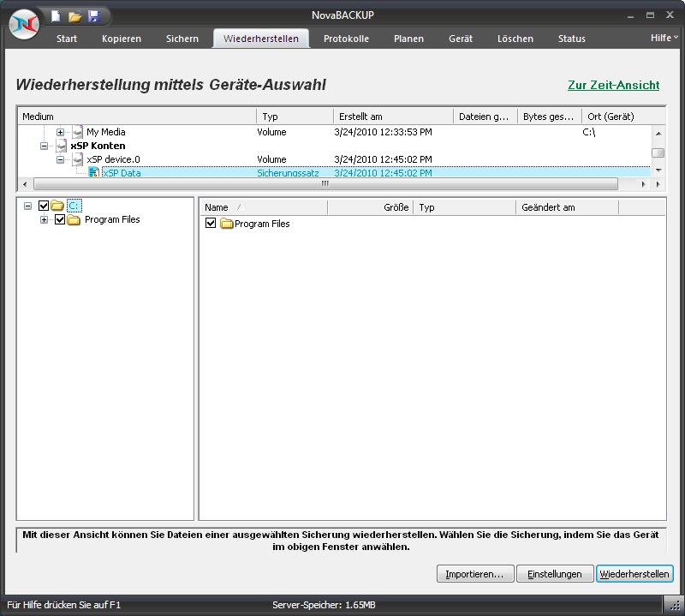Select Program Files name in file list

click(x=262, y=224)
